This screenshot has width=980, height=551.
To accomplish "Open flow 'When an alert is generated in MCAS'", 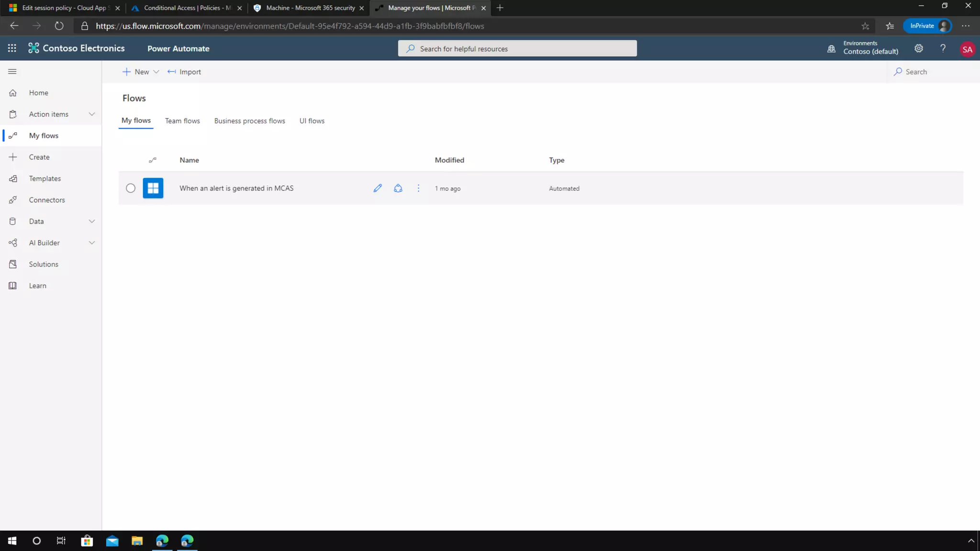I will click(236, 188).
